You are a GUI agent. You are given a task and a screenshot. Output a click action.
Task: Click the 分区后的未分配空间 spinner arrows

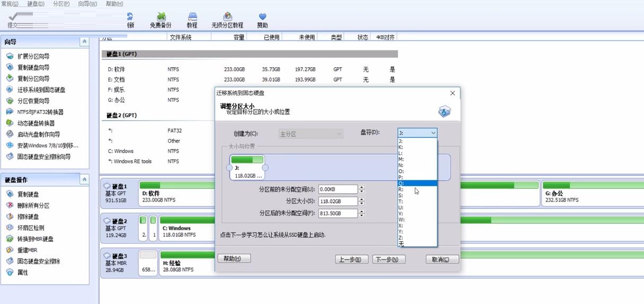click(x=362, y=213)
